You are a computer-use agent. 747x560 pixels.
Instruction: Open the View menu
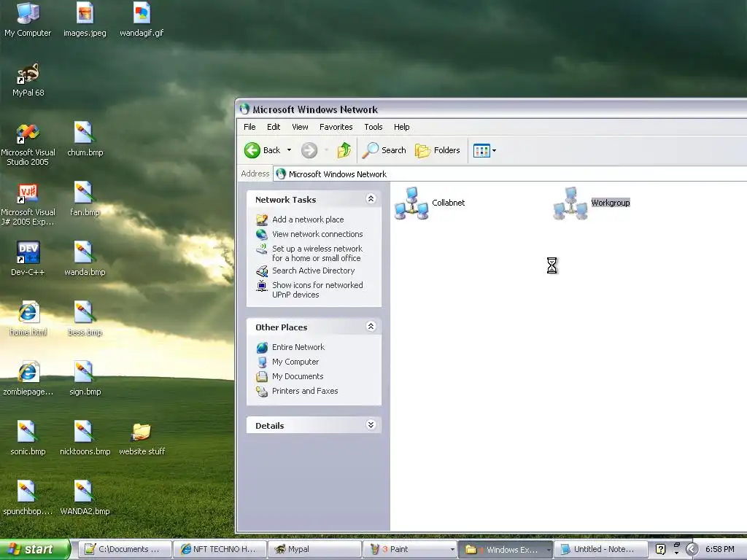300,127
